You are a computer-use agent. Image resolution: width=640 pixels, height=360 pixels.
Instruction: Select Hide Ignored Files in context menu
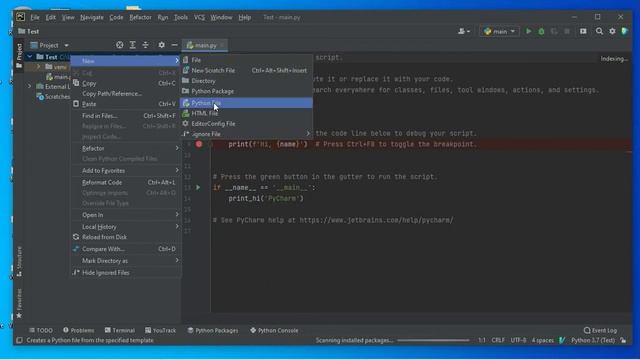(x=126, y=272)
